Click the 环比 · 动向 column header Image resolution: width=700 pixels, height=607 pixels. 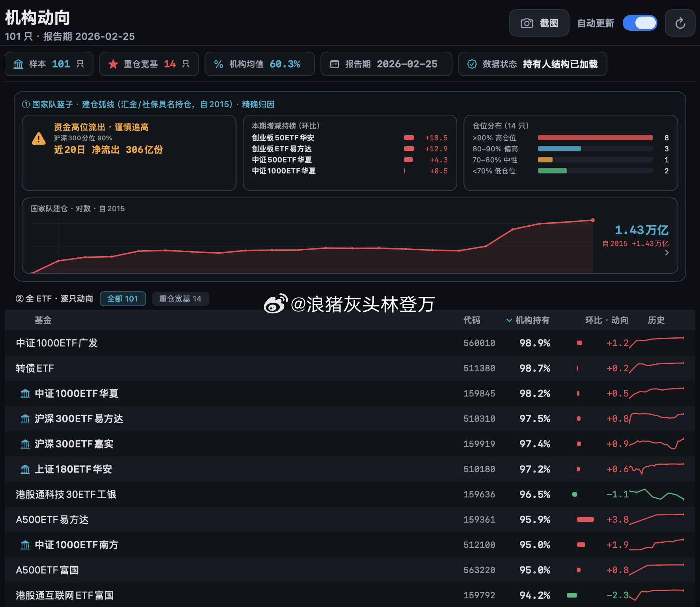click(607, 320)
